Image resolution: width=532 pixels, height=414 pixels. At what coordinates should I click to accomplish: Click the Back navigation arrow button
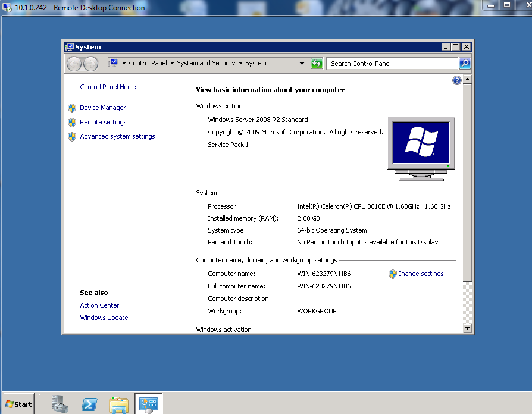pos(74,64)
